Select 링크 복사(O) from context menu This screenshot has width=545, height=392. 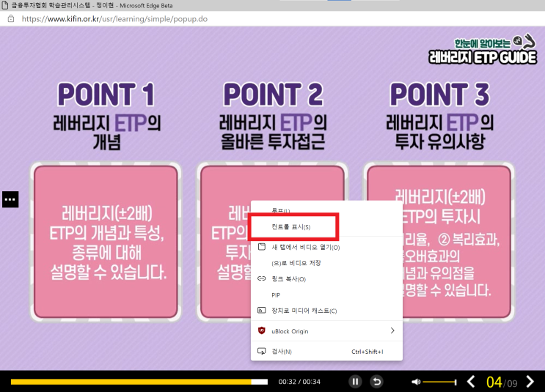point(326,279)
